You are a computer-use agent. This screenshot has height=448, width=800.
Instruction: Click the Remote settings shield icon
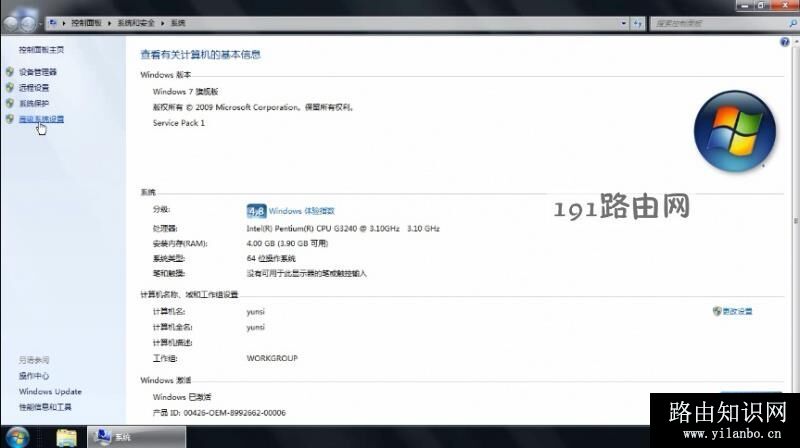pos(10,88)
